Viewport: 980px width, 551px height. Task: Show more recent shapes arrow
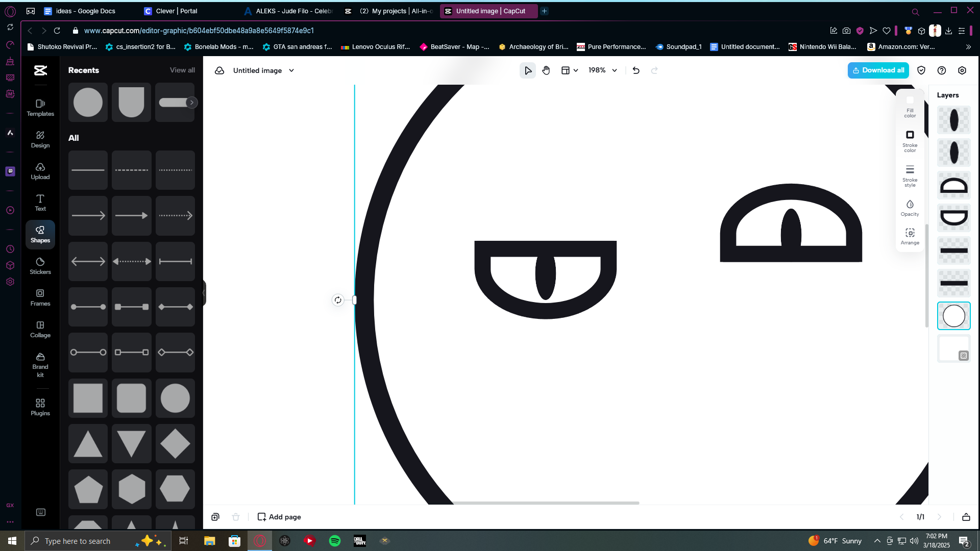point(191,103)
